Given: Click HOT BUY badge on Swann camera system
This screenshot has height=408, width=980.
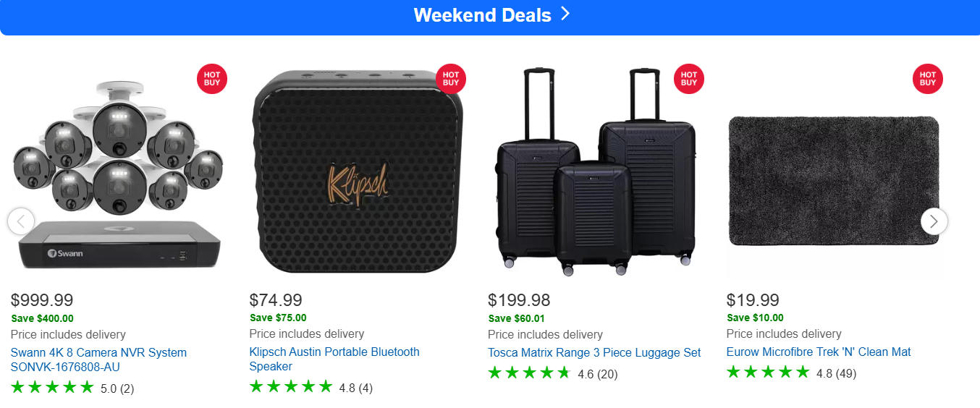Looking at the screenshot, I should click(x=212, y=79).
